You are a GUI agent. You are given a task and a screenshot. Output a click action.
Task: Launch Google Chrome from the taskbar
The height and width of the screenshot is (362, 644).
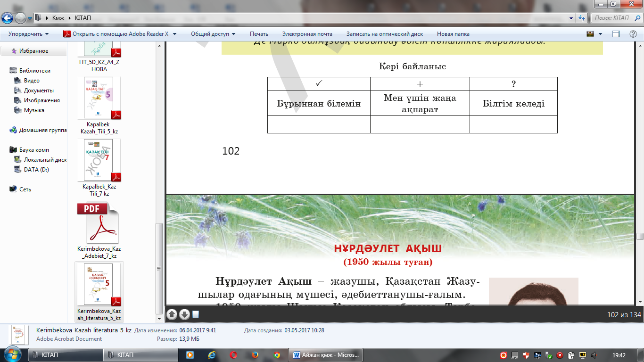(x=277, y=355)
